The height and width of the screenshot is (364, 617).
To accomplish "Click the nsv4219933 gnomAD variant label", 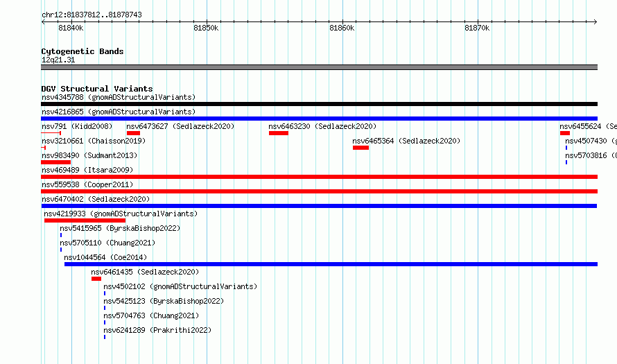I will click(121, 214).
